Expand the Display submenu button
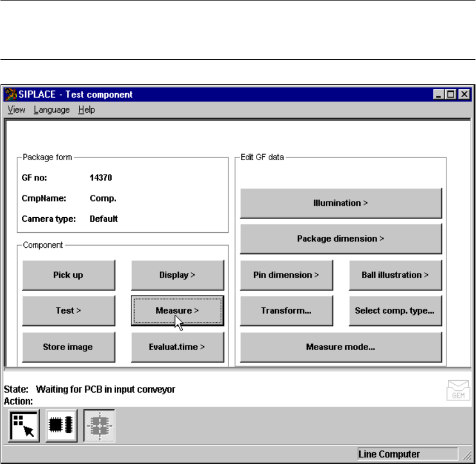 point(177,275)
